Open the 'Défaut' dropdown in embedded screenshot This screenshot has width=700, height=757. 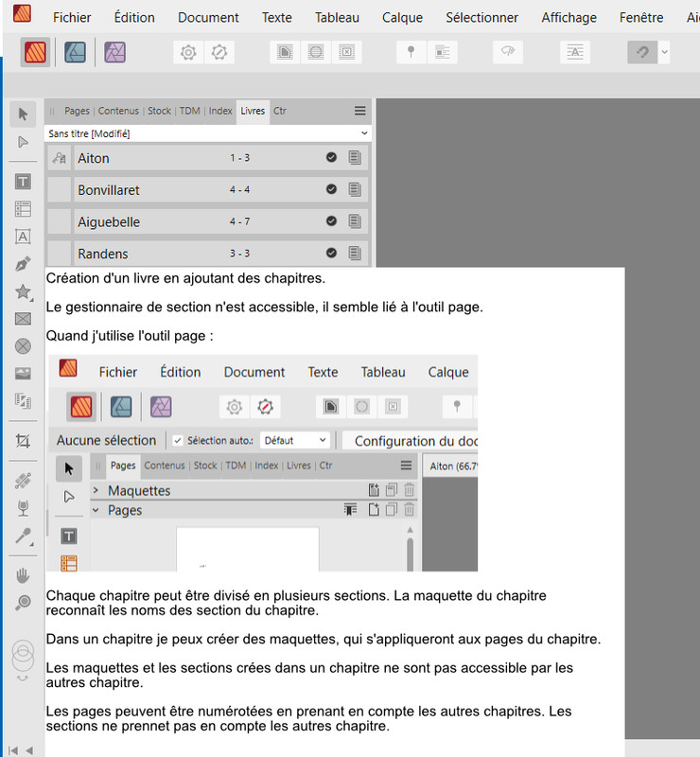point(295,440)
